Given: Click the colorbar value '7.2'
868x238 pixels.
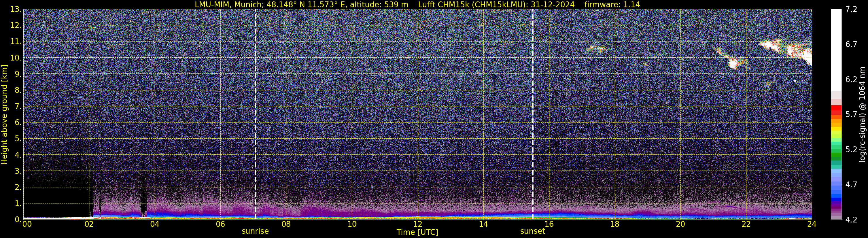Looking at the screenshot, I should point(851,9).
